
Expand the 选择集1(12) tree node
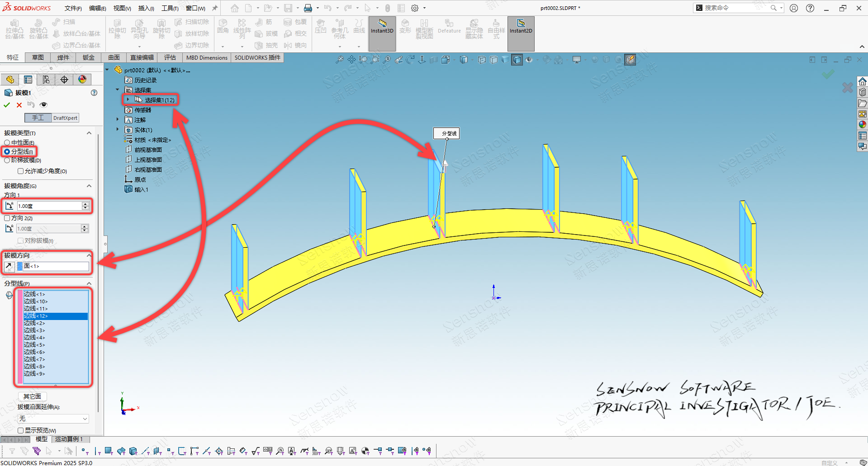pos(128,100)
